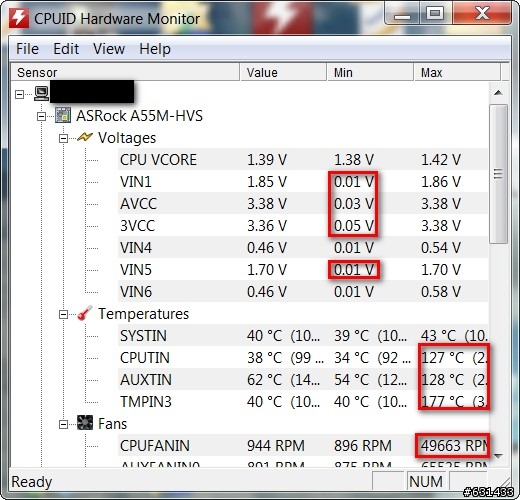
Task: Click the VIN6 max 0.58 V
Action: [441, 292]
